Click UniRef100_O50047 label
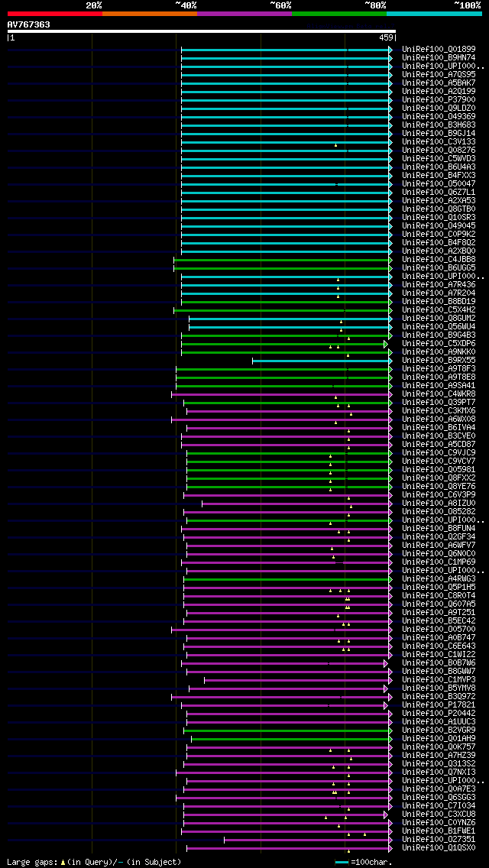This screenshot has width=489, height=868. [x=439, y=184]
